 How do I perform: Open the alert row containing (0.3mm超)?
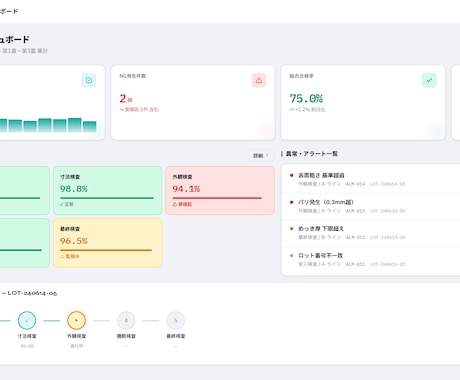371,206
